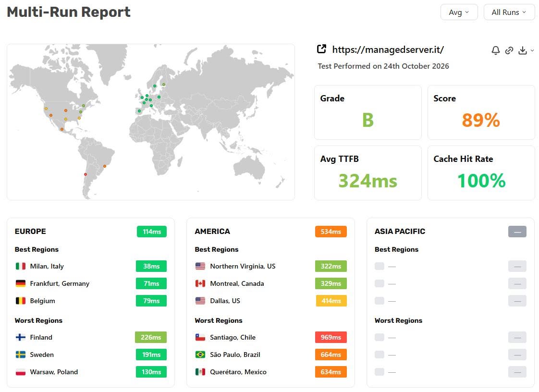This screenshot has width=539, height=392.
Task: Click the red Santiago marker on the map
Action: pyautogui.click(x=86, y=174)
